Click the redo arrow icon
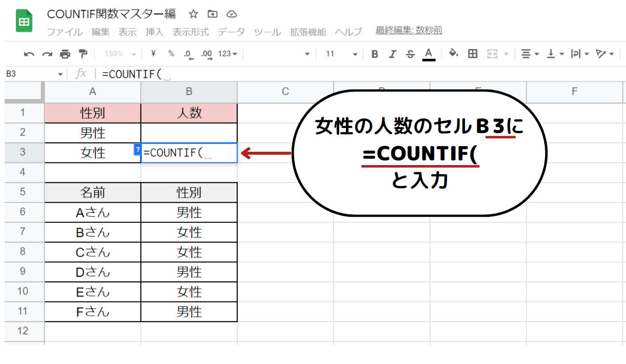Viewport: 626px width, 364px height. (47, 54)
